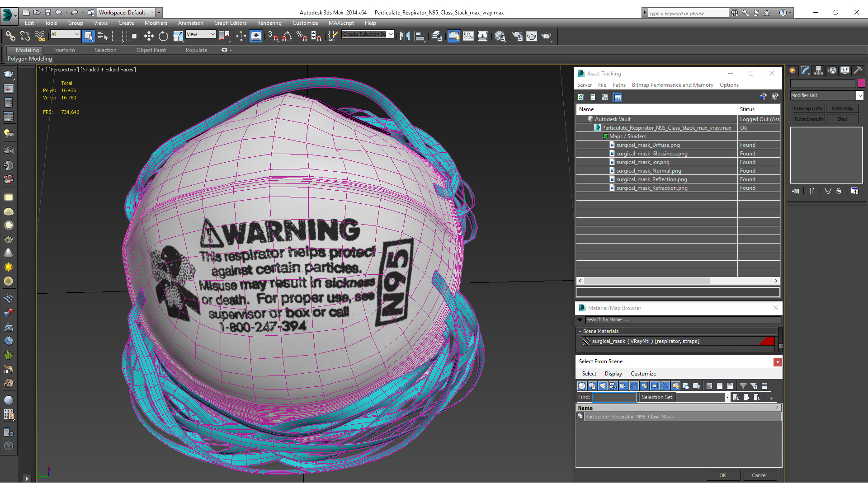This screenshot has height=488, width=868.
Task: Click the Pin Stack icon
Action: (x=796, y=191)
